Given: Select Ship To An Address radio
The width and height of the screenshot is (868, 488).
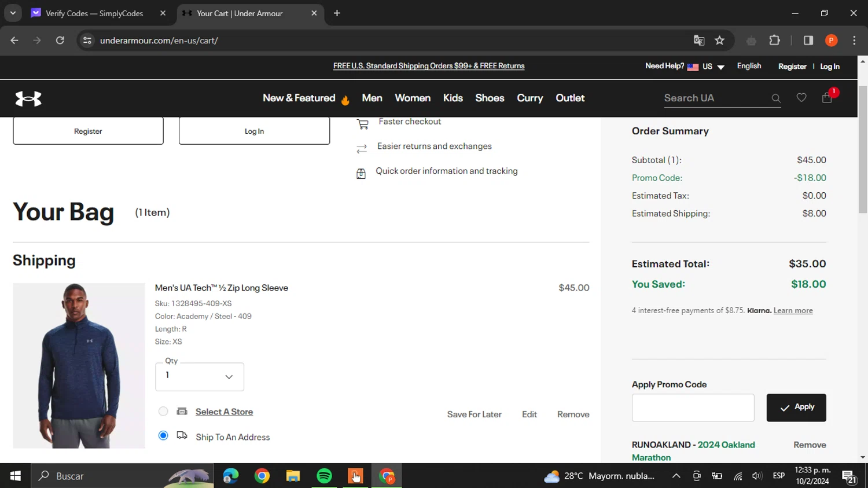Looking at the screenshot, I should (x=163, y=435).
